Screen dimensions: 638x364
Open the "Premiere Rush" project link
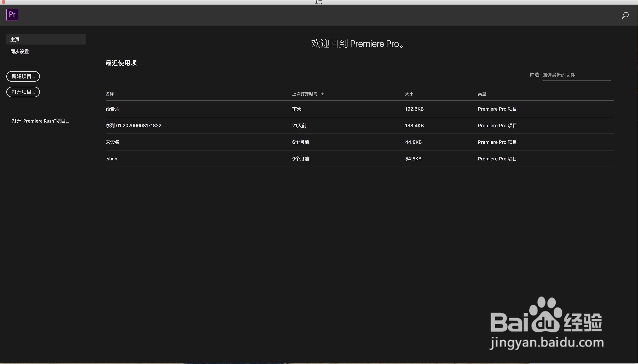coord(40,121)
